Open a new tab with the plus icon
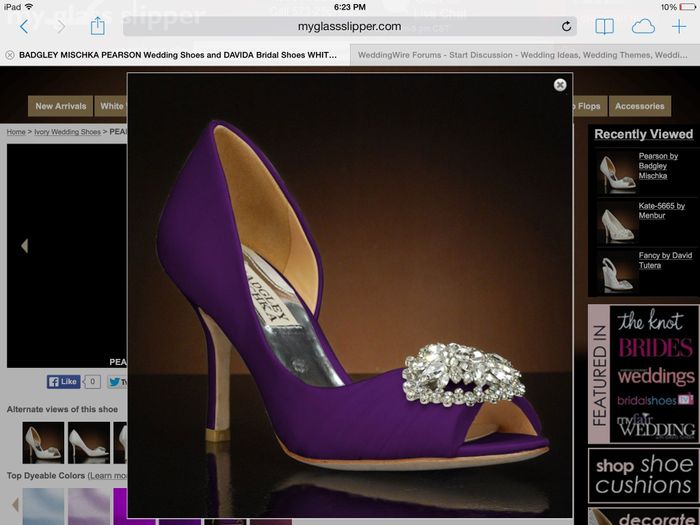Viewport: 700px width, 525px height. coord(680,27)
